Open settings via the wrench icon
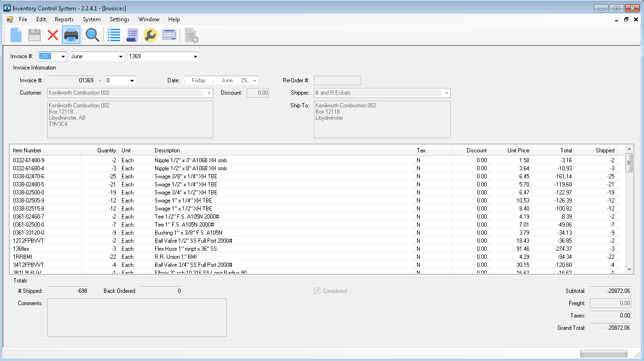This screenshot has width=644, height=361. tap(150, 35)
